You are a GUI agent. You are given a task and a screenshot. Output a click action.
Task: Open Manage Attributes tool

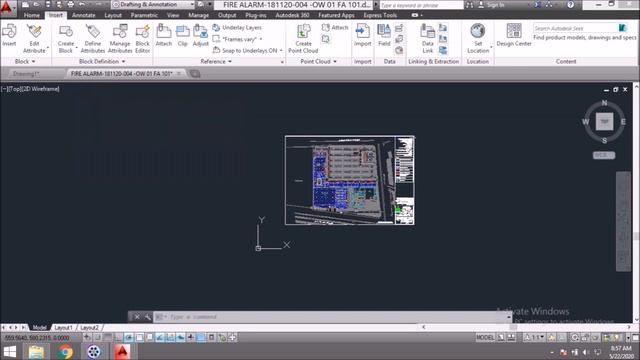point(120,38)
